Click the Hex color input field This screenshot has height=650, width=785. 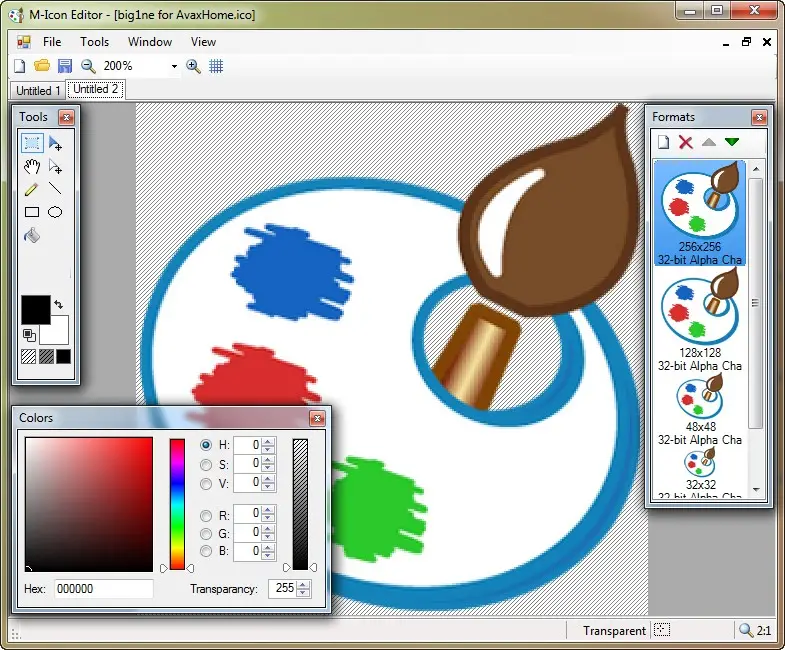(x=104, y=588)
